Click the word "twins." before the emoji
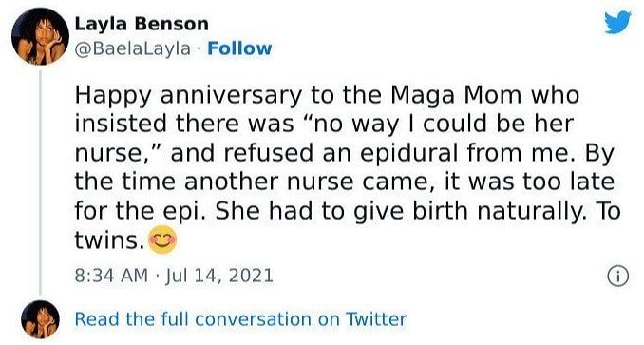Viewport: 644px width, 345px height. coord(109,240)
